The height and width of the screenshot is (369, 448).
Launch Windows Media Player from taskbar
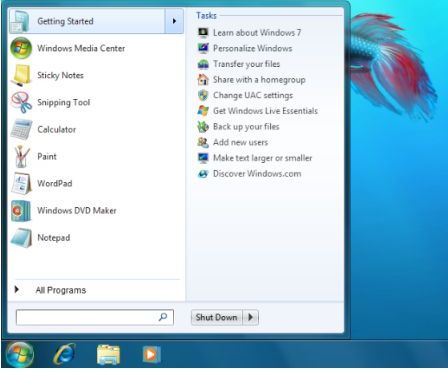point(152,354)
